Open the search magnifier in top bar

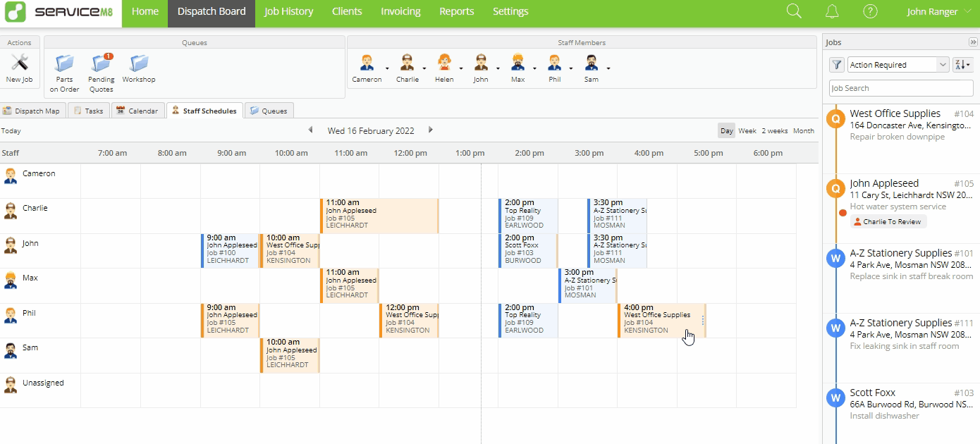pos(794,12)
